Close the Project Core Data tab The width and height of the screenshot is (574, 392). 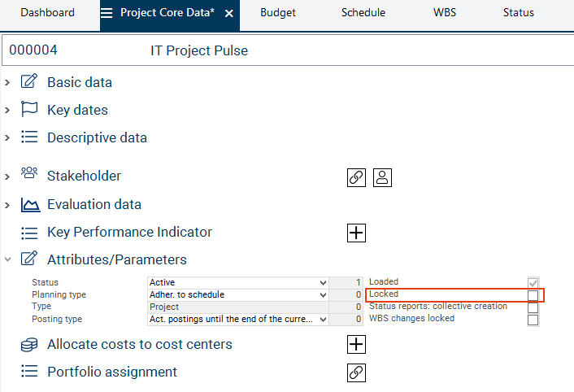229,14
